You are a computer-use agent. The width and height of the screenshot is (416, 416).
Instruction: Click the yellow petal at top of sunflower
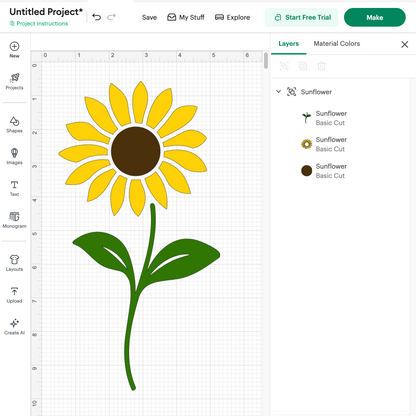140,102
